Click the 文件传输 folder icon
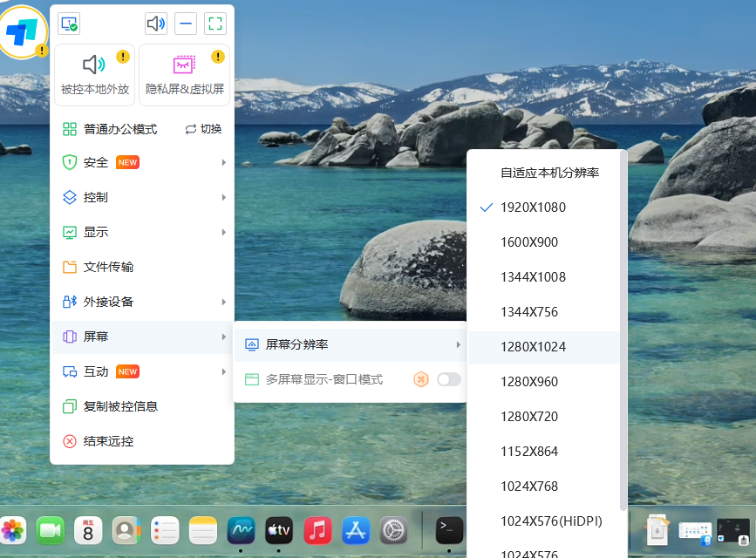 (x=70, y=267)
